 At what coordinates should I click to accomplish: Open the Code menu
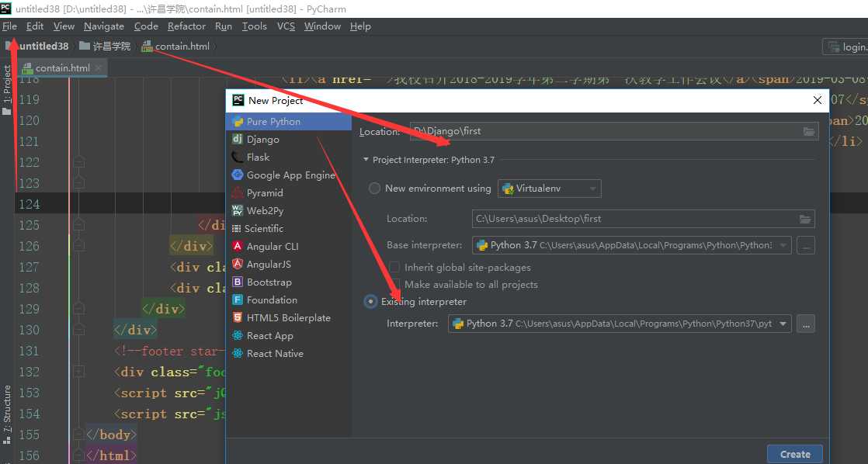pos(146,26)
